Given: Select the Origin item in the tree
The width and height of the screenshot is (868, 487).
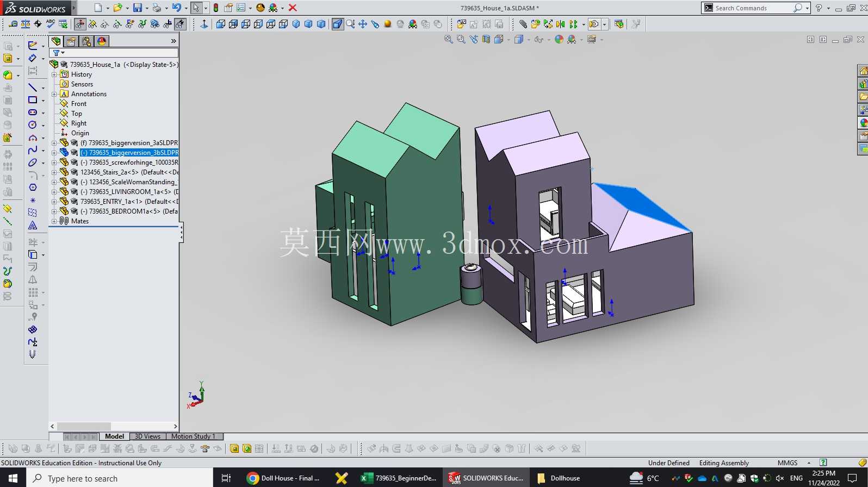Looking at the screenshot, I should [x=79, y=133].
